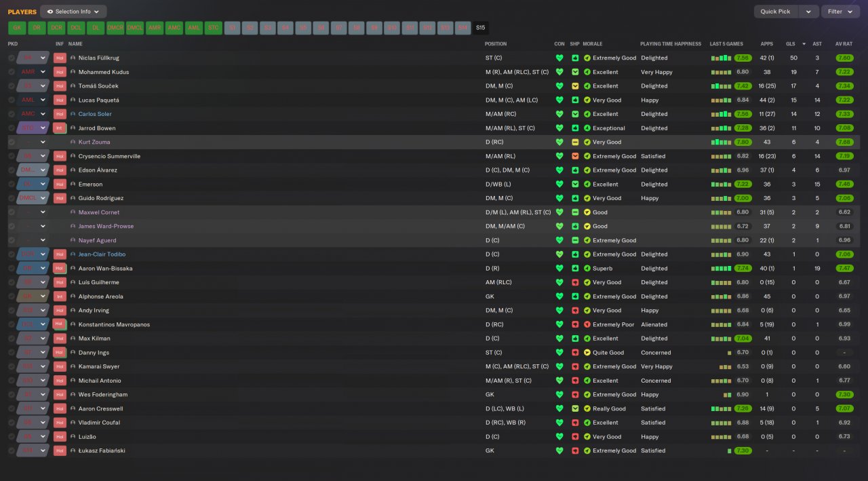The width and height of the screenshot is (868, 481).
Task: Click the PLAYERS section heading
Action: coord(22,12)
